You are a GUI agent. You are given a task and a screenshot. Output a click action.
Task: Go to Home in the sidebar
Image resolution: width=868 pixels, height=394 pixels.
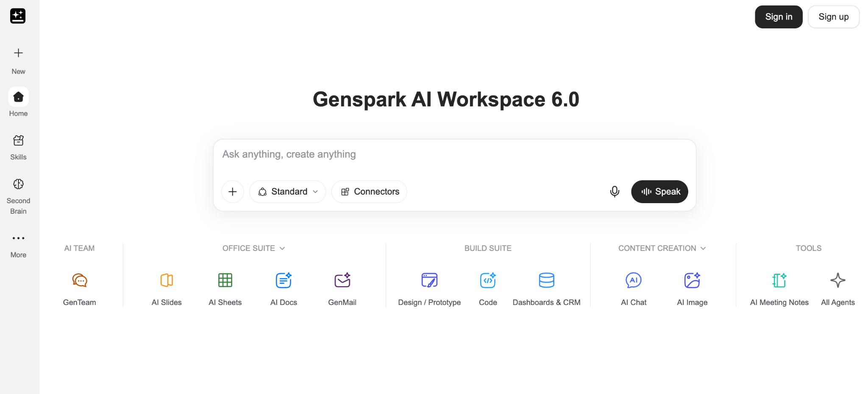[18, 103]
